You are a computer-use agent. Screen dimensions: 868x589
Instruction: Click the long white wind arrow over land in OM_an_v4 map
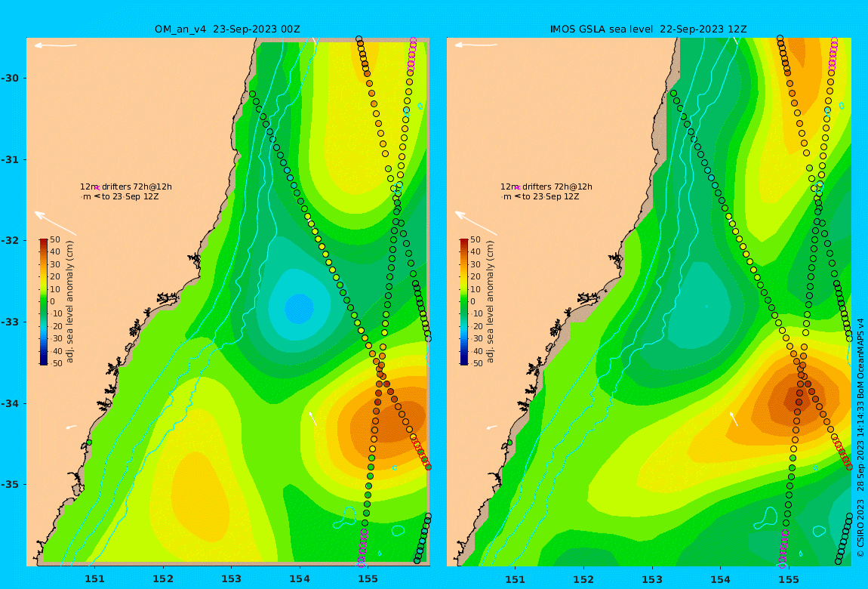pos(55,224)
